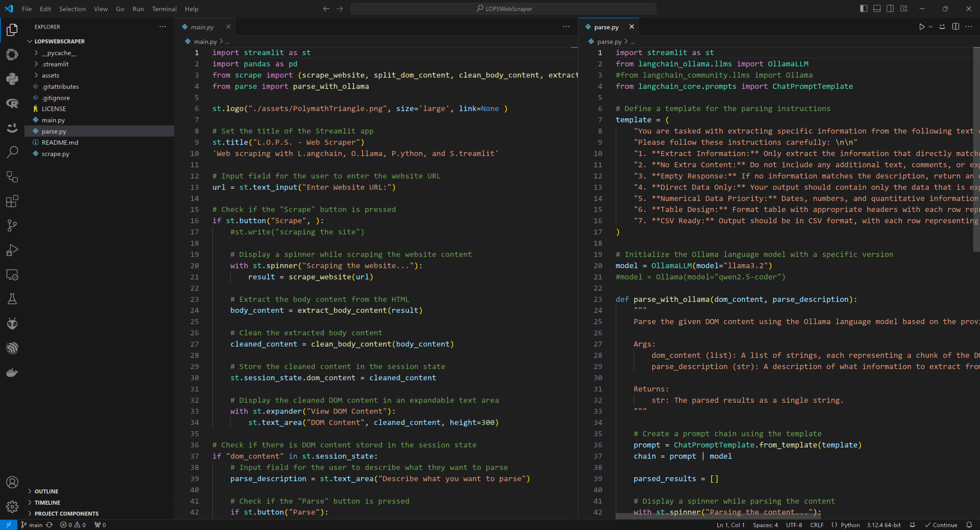Click the main branch indicator in status bar
The width and height of the screenshot is (980, 530).
pyautogui.click(x=32, y=525)
